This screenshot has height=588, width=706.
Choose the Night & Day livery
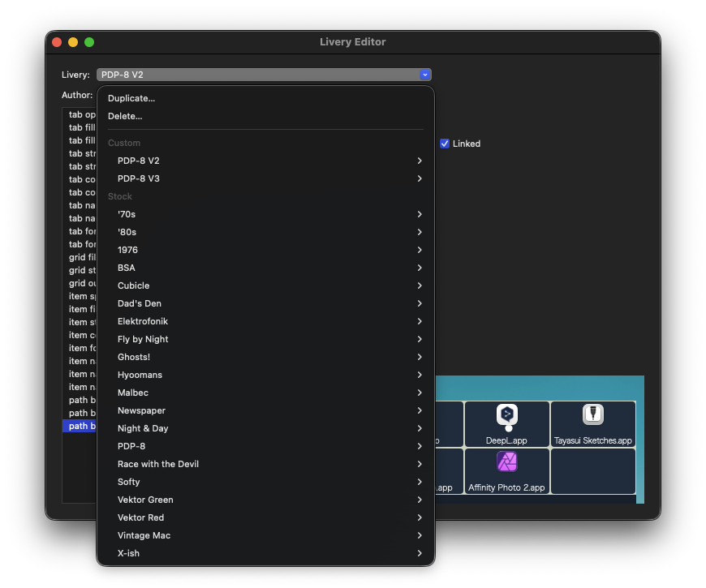(x=143, y=428)
